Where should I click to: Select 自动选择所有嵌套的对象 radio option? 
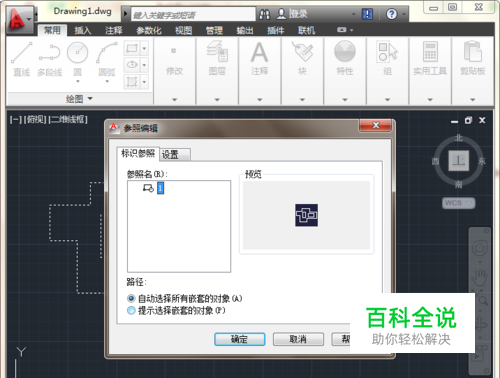click(131, 298)
